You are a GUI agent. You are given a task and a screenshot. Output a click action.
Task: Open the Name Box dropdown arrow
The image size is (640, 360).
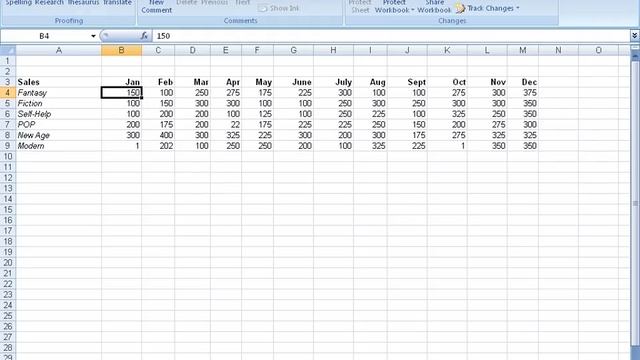(x=93, y=36)
